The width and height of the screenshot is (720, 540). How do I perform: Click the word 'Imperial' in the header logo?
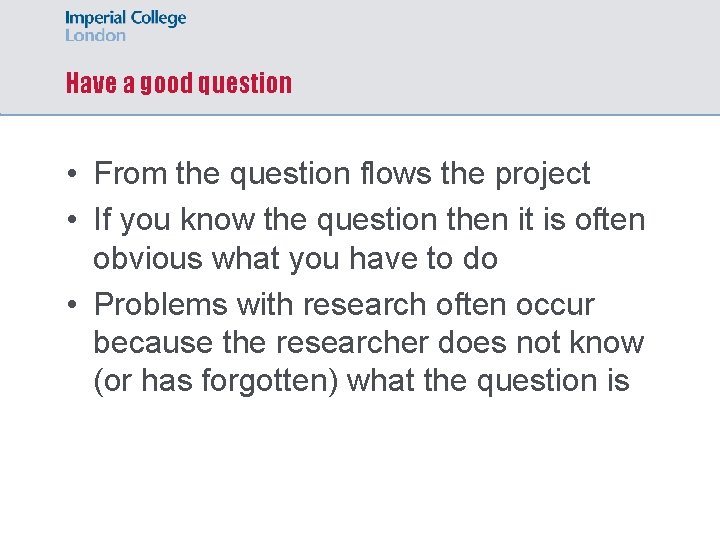pos(95,18)
